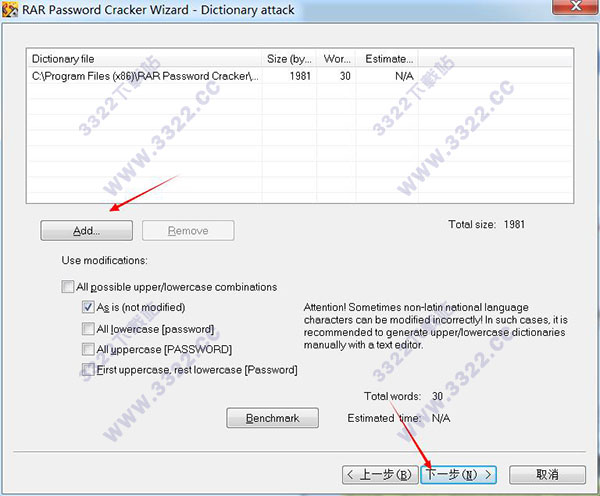Click the 30 words cell in table
The height and width of the screenshot is (496, 600).
click(x=345, y=76)
